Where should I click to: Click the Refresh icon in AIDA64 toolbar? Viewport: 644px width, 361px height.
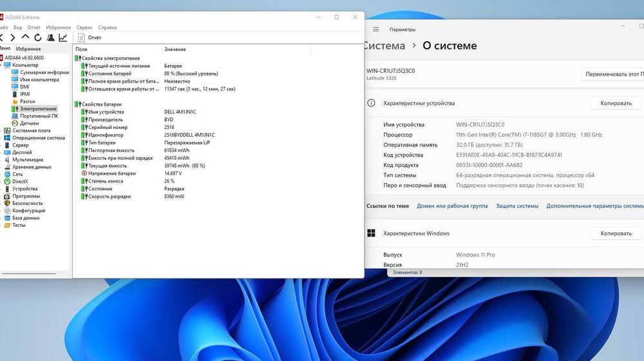pyautogui.click(x=38, y=37)
